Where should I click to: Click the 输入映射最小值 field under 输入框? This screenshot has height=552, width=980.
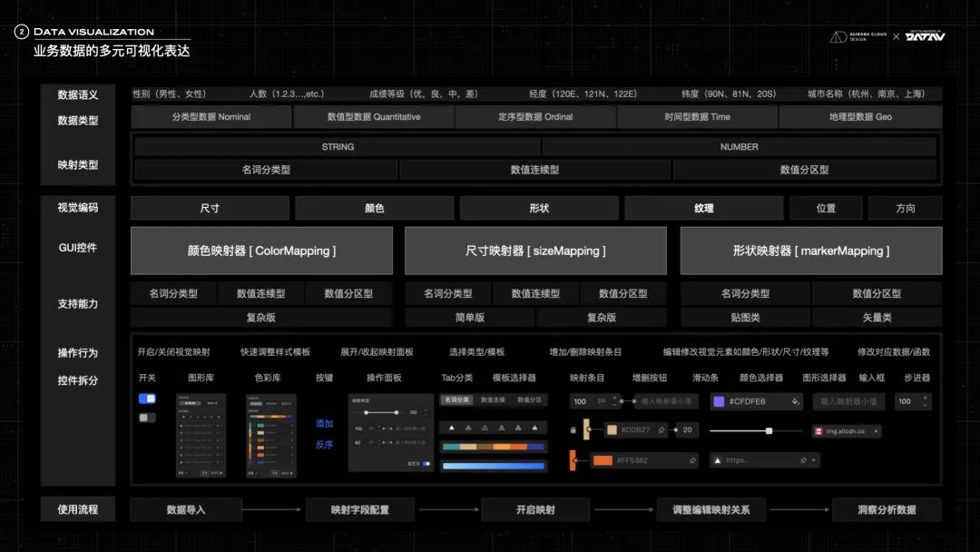point(852,401)
